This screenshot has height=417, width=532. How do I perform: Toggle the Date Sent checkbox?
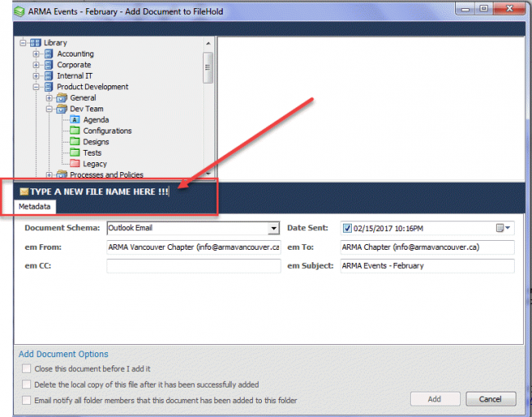[347, 229]
